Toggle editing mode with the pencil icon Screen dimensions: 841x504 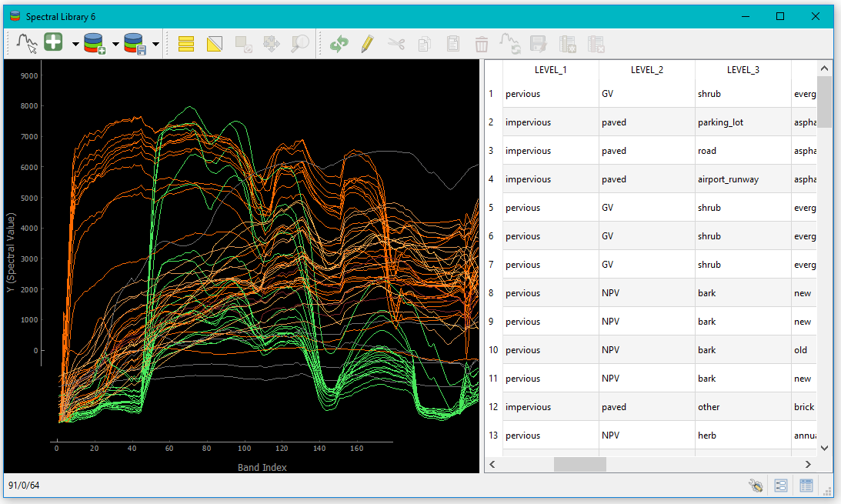pyautogui.click(x=367, y=44)
